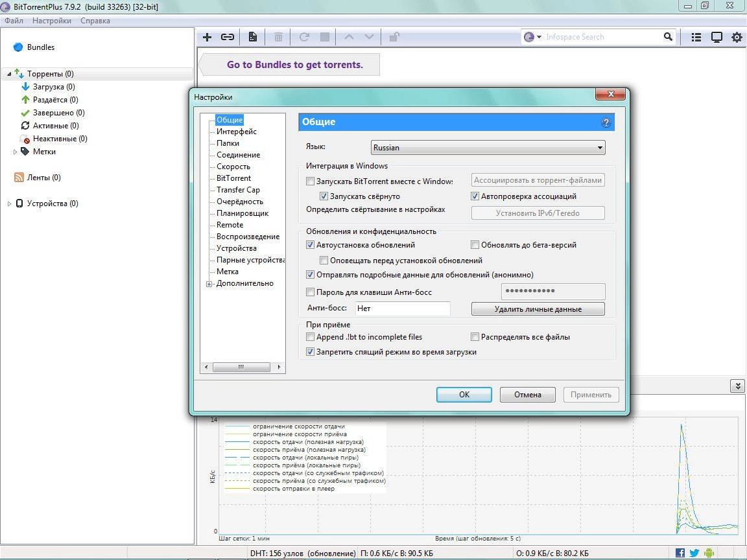The image size is (747, 560).
Task: Click the Remove torrent trash icon
Action: [279, 37]
